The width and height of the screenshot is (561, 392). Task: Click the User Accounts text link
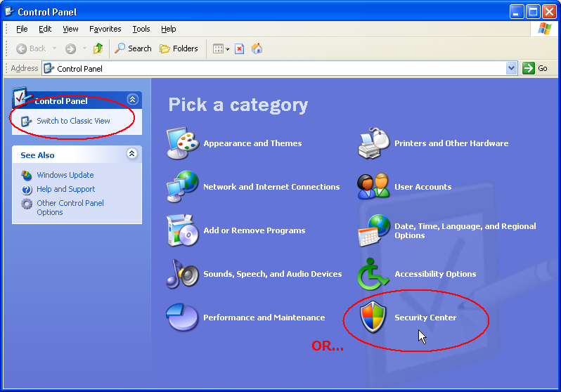(423, 187)
